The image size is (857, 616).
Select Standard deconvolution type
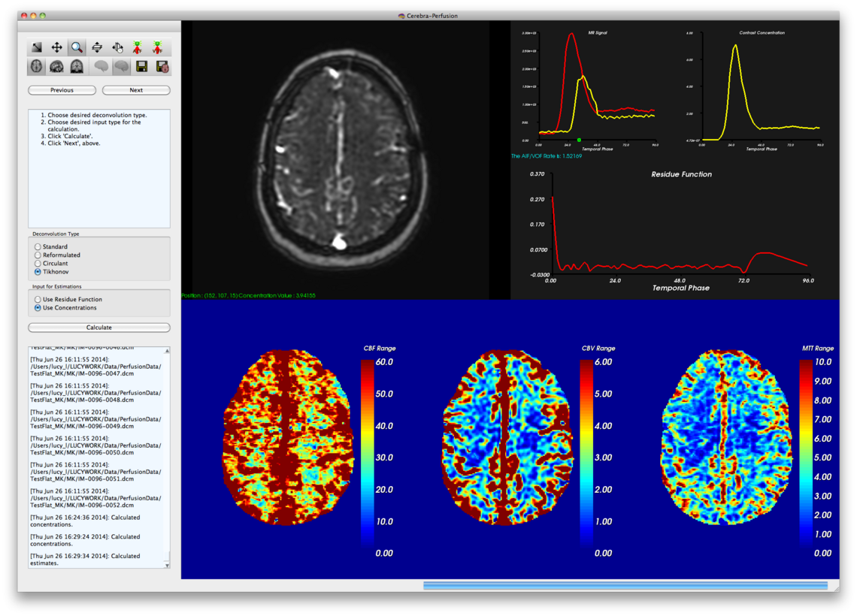pos(38,246)
